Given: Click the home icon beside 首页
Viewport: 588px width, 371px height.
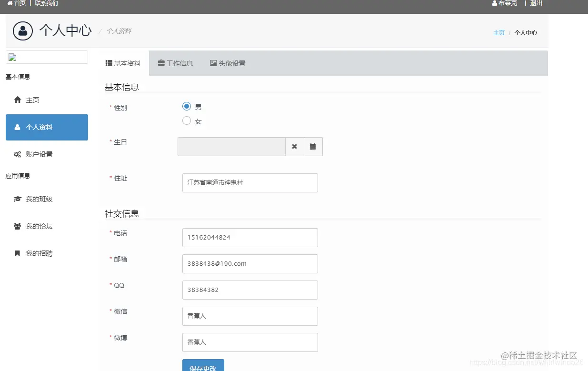Looking at the screenshot, I should [10, 3].
